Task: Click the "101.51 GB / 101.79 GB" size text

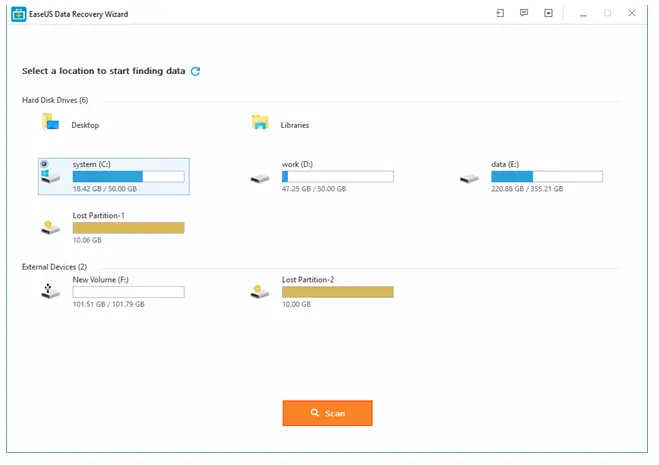Action: click(108, 304)
